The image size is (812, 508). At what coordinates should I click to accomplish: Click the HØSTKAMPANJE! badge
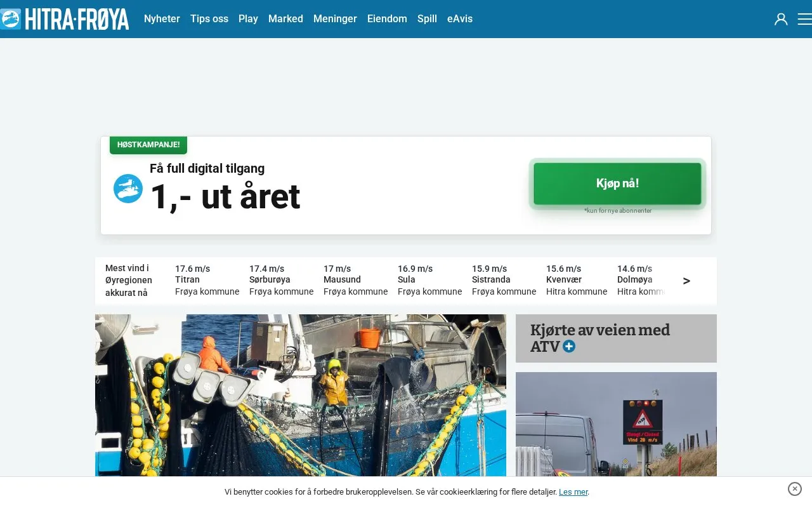click(148, 145)
